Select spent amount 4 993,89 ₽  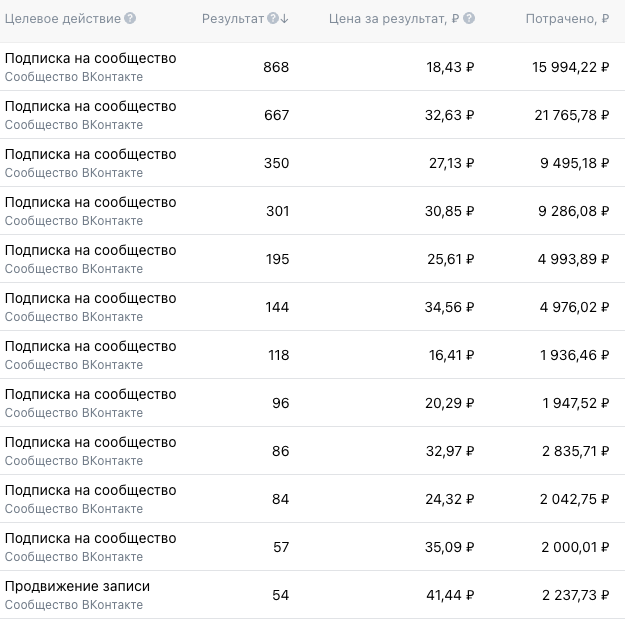tap(573, 259)
